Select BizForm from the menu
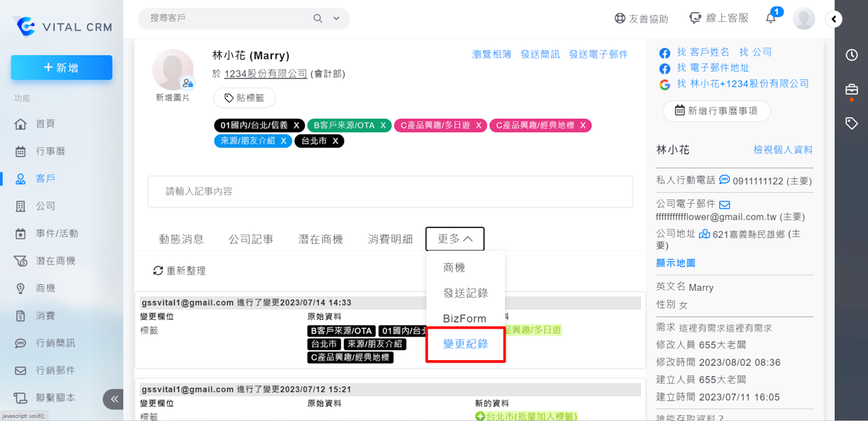 (464, 318)
